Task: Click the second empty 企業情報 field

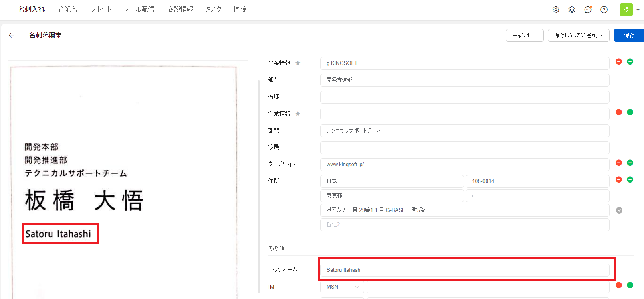Action: [x=465, y=114]
